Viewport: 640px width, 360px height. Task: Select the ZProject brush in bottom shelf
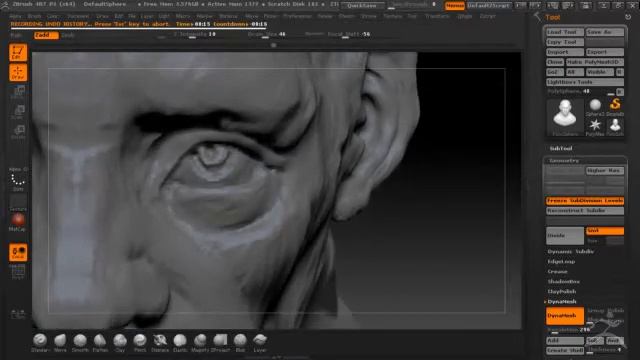click(x=220, y=342)
